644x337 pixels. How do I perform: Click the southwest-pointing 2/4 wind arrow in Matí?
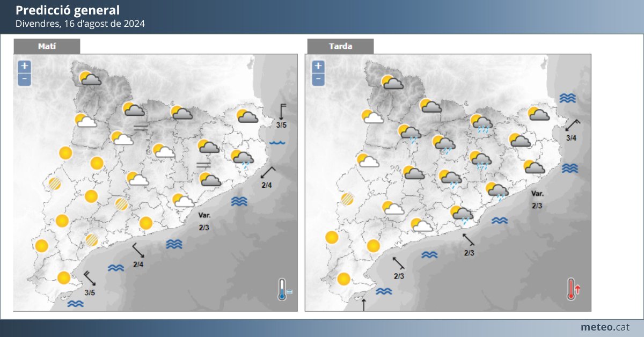click(268, 173)
